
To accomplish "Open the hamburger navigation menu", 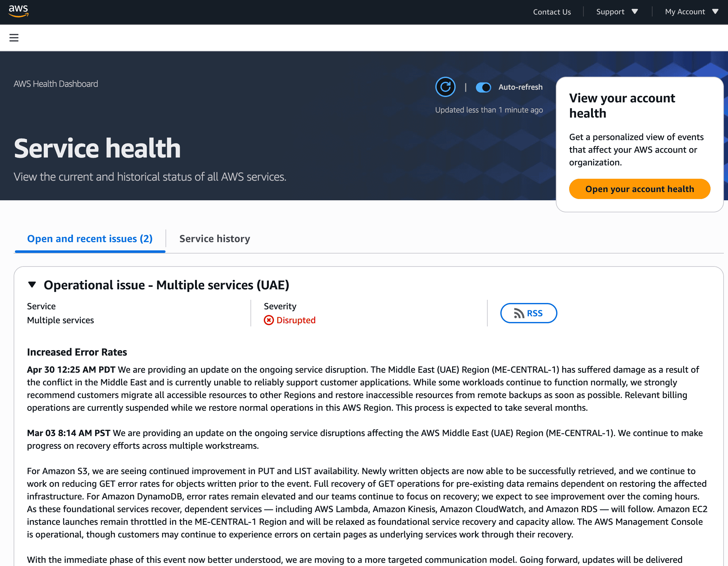I will (14, 38).
